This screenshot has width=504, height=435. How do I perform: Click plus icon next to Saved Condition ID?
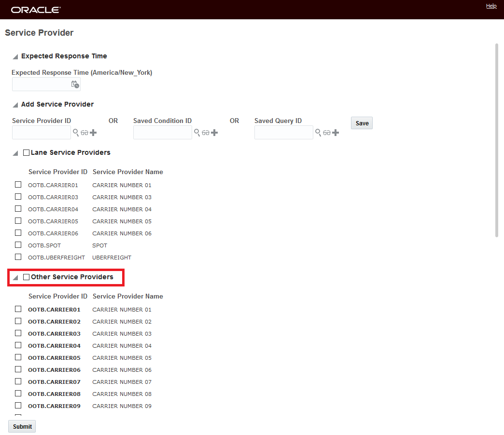tap(214, 133)
